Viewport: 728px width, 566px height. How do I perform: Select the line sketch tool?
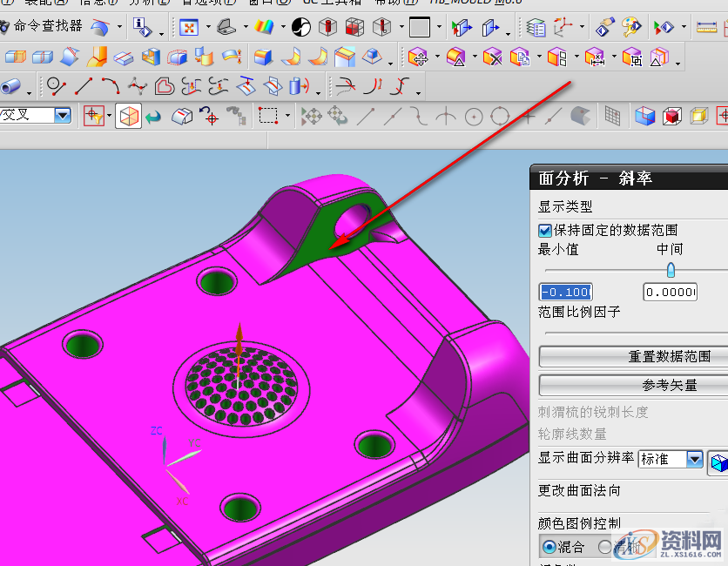coord(84,86)
